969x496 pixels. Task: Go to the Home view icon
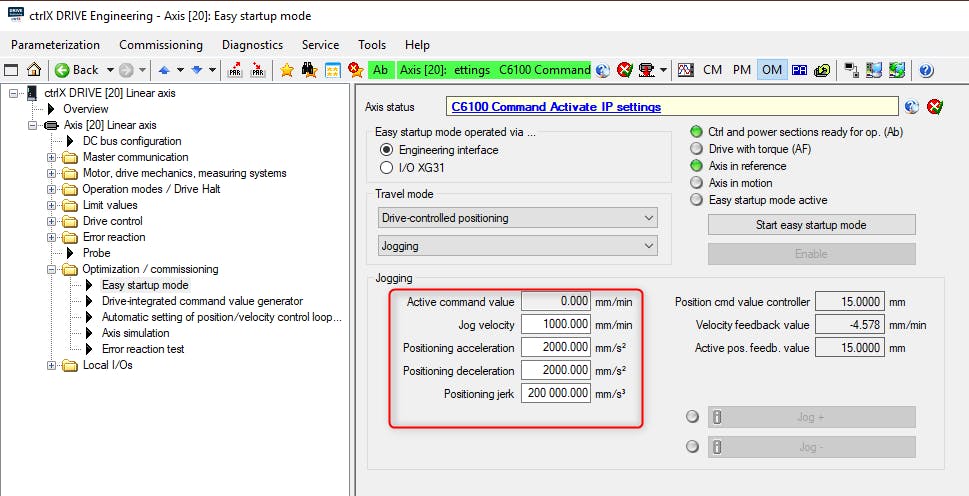point(34,70)
